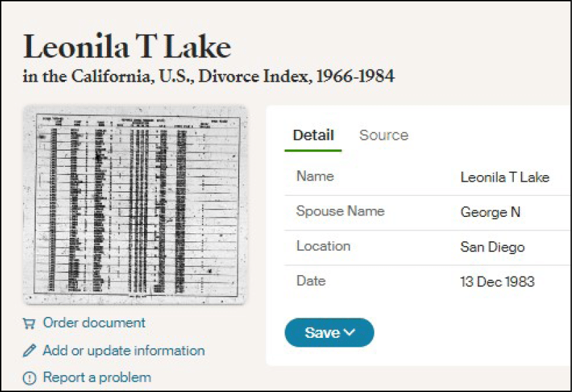Click the Leonila T Lake page heading
Screen dimensions: 572x392
(x=127, y=47)
